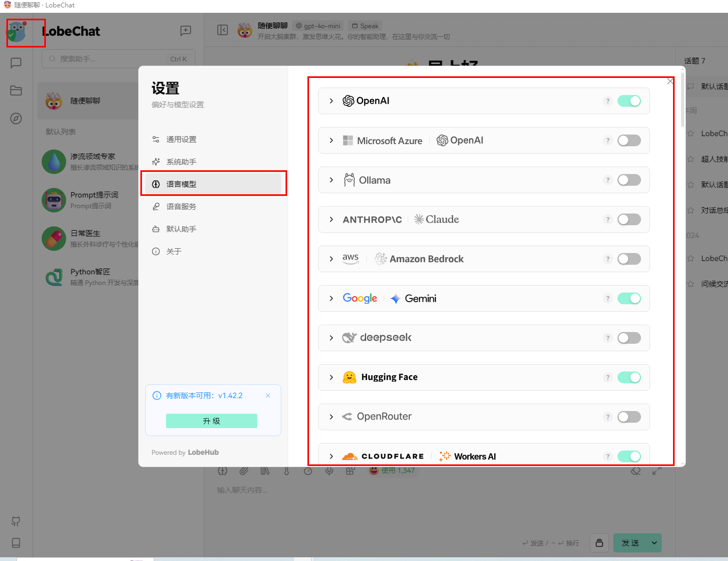Enable the Amazon Bedrock switch

click(629, 259)
